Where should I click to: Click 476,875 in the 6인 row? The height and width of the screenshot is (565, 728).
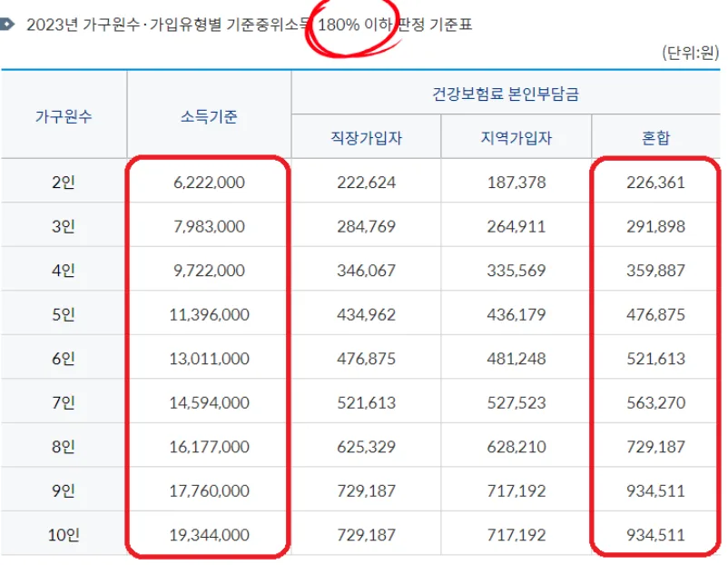(x=367, y=359)
